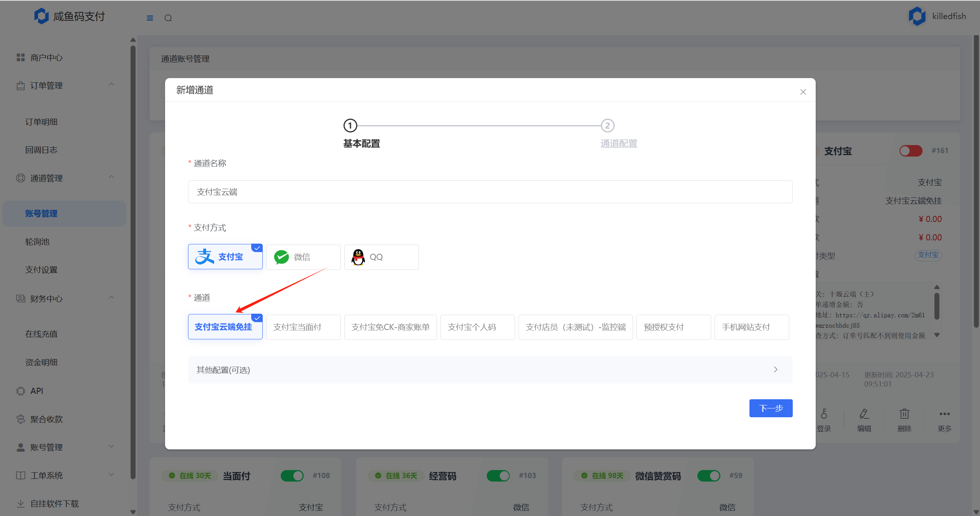
Task: Click the 自挂软件下载 download icon
Action: click(x=21, y=503)
